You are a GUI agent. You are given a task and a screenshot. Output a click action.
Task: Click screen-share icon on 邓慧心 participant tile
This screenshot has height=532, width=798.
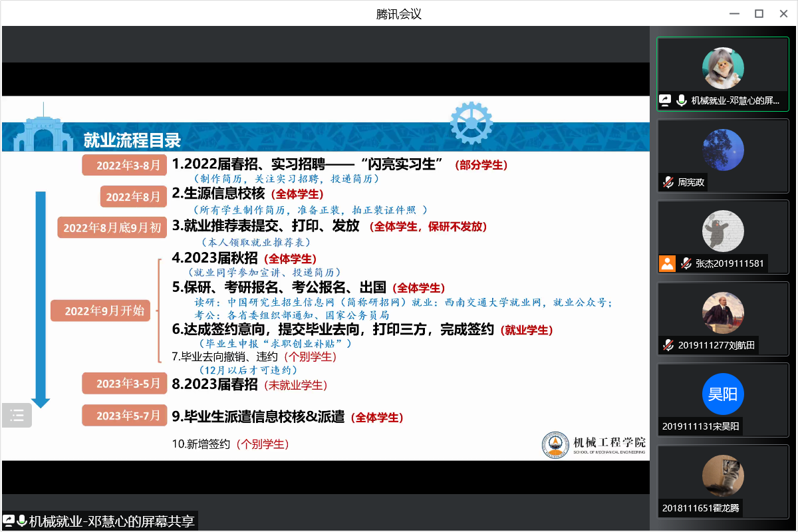pyautogui.click(x=665, y=100)
